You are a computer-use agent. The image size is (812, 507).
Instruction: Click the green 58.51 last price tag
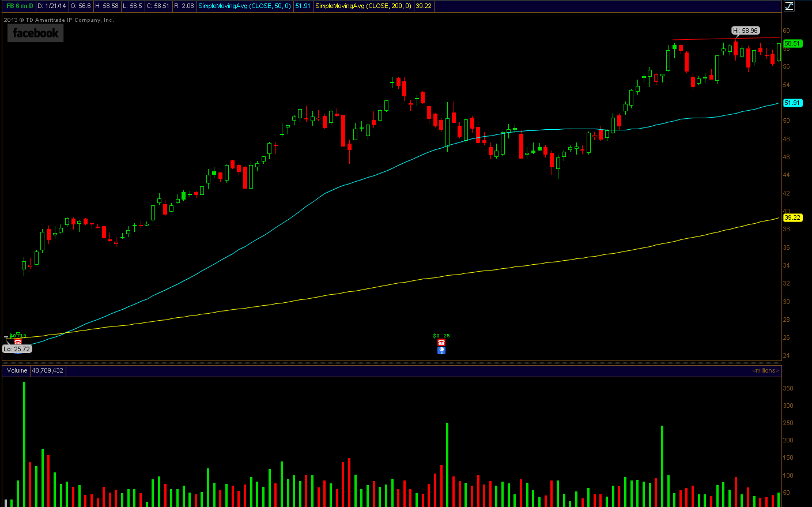(792, 43)
